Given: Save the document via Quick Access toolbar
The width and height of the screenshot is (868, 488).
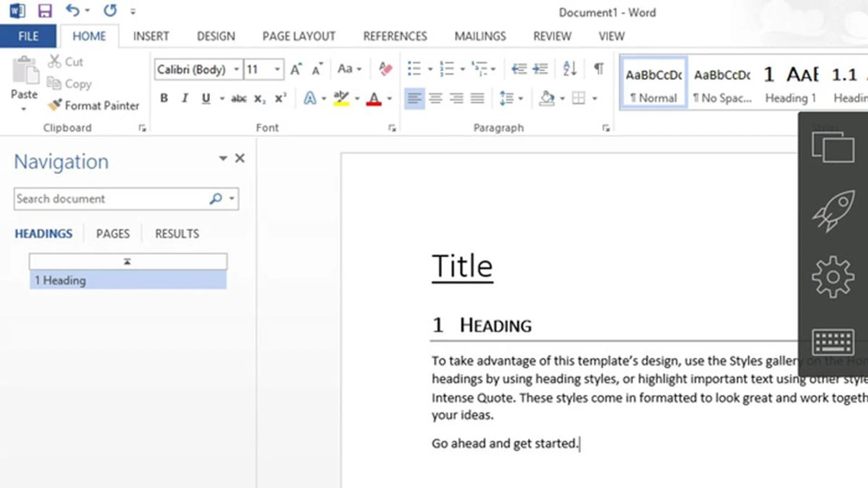Looking at the screenshot, I should coord(45,11).
